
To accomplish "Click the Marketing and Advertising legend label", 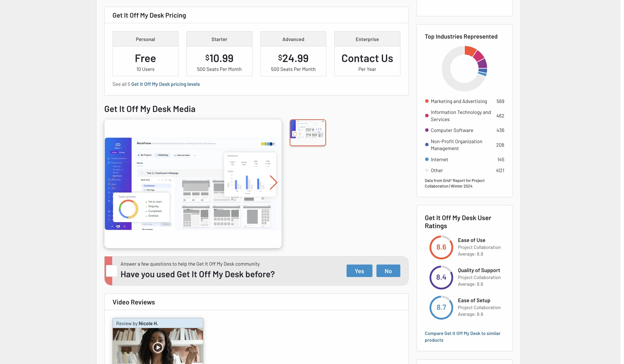I will click(459, 101).
